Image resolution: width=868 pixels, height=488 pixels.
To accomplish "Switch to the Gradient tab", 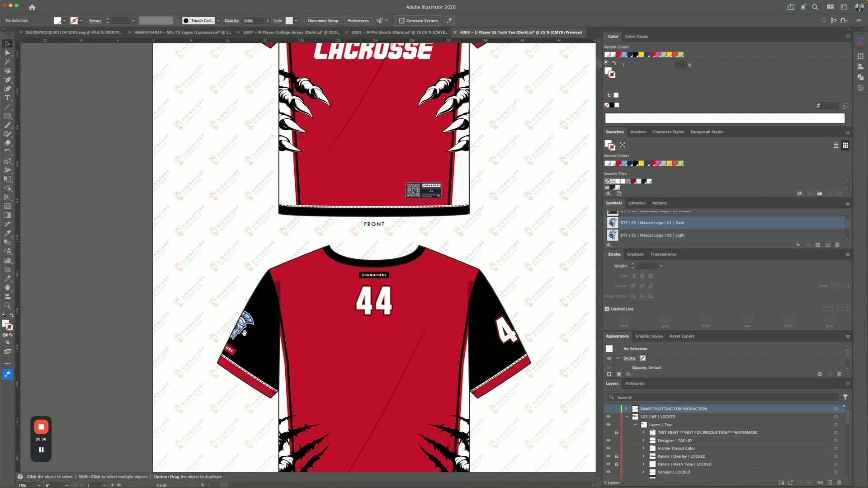I will pyautogui.click(x=635, y=254).
